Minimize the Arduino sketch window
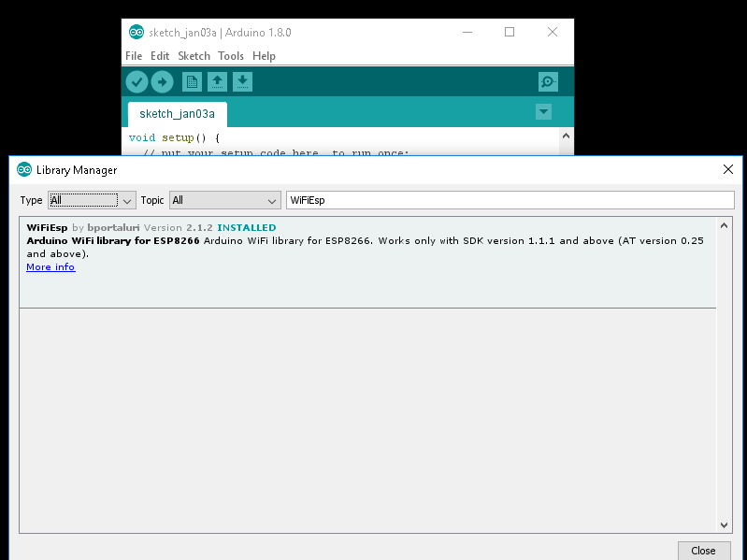This screenshot has width=747, height=560. (x=467, y=32)
